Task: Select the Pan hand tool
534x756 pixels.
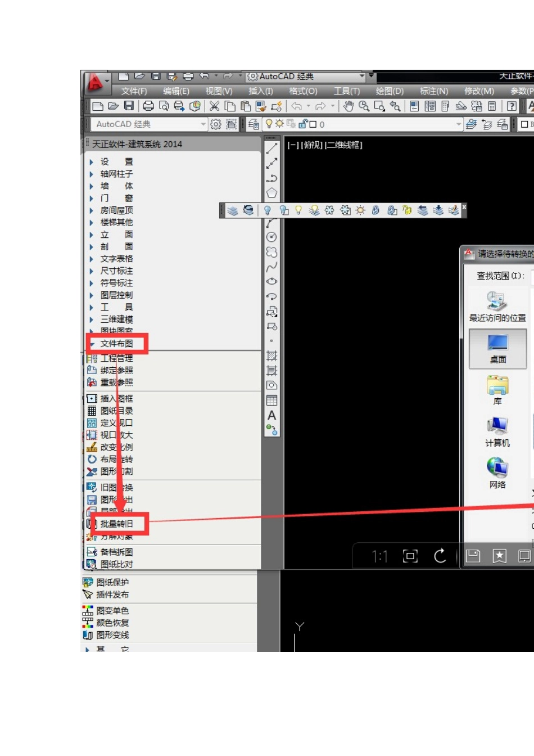Action: (x=349, y=106)
